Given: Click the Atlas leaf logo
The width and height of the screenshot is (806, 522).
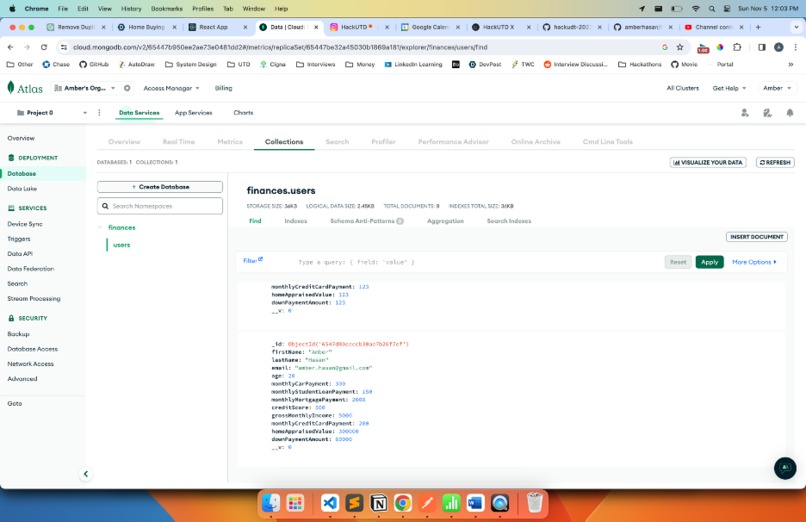Looking at the screenshot, I should (11, 87).
